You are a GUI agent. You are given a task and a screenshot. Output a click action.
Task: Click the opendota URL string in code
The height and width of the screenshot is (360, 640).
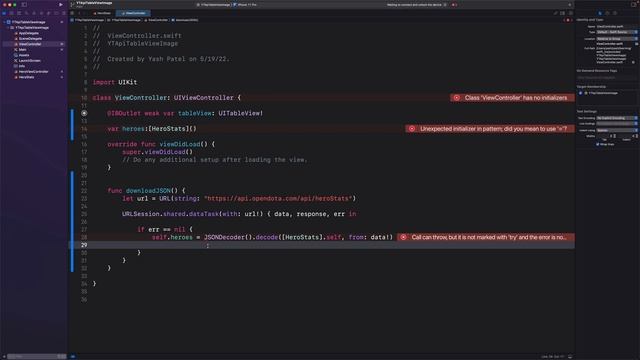[278, 198]
